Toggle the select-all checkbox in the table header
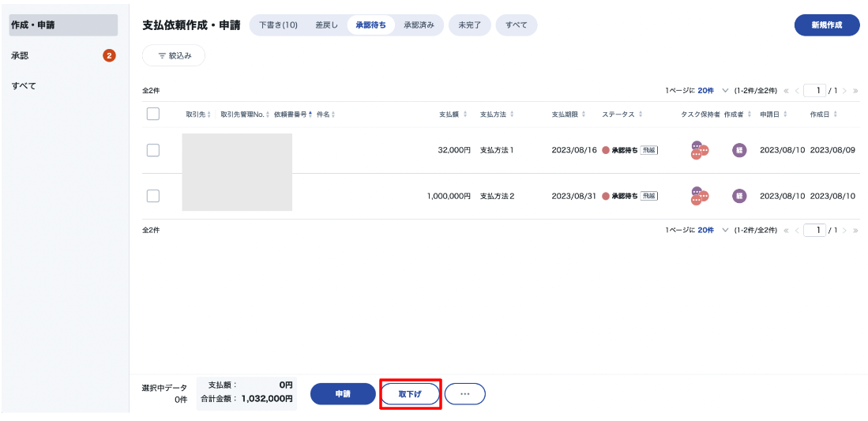The width and height of the screenshot is (868, 421). tap(153, 114)
